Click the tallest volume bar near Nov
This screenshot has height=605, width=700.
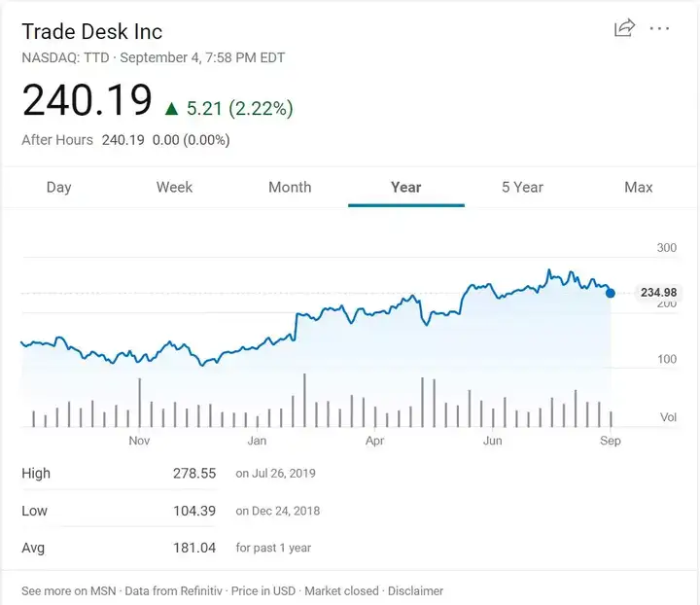[140, 403]
